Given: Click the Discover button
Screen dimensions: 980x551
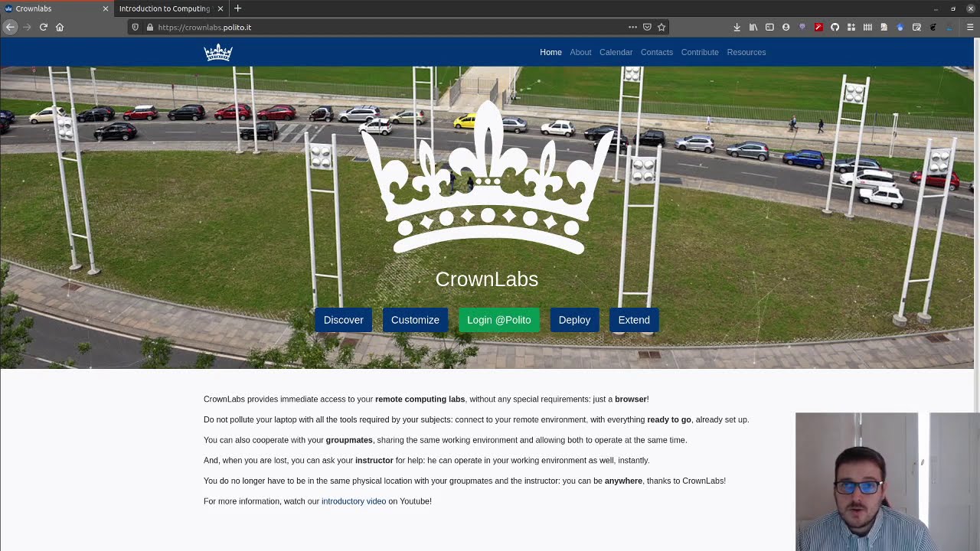Looking at the screenshot, I should (343, 320).
